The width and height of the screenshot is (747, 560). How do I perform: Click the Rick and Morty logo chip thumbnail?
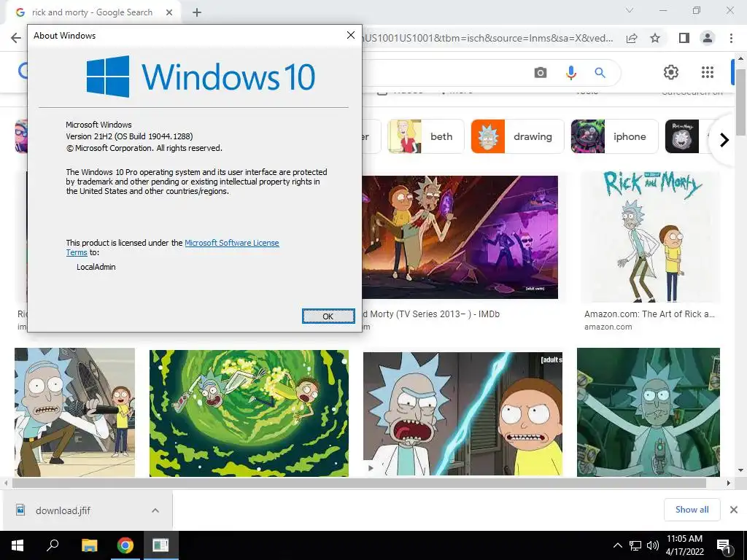tap(682, 136)
